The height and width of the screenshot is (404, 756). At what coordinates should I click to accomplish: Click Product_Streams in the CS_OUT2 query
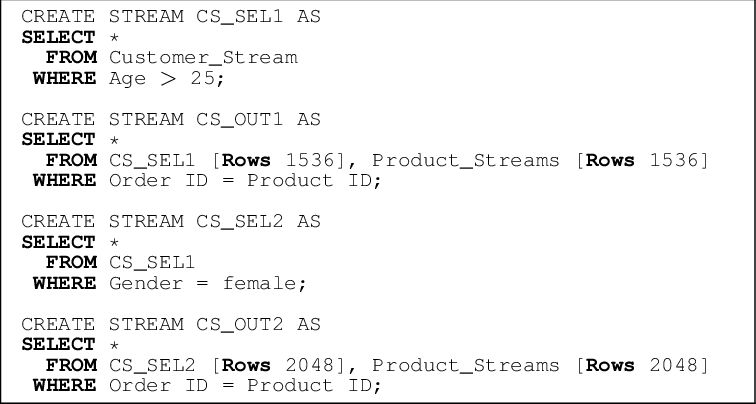(x=466, y=365)
